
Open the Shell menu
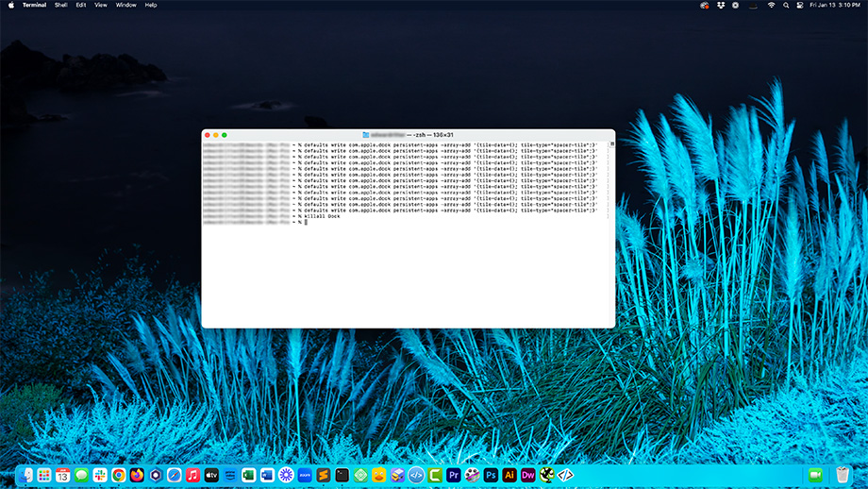61,5
